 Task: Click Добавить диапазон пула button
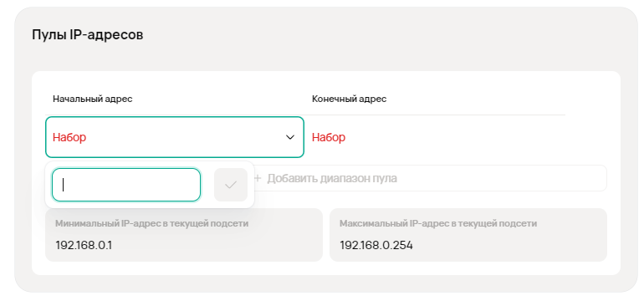430,178
